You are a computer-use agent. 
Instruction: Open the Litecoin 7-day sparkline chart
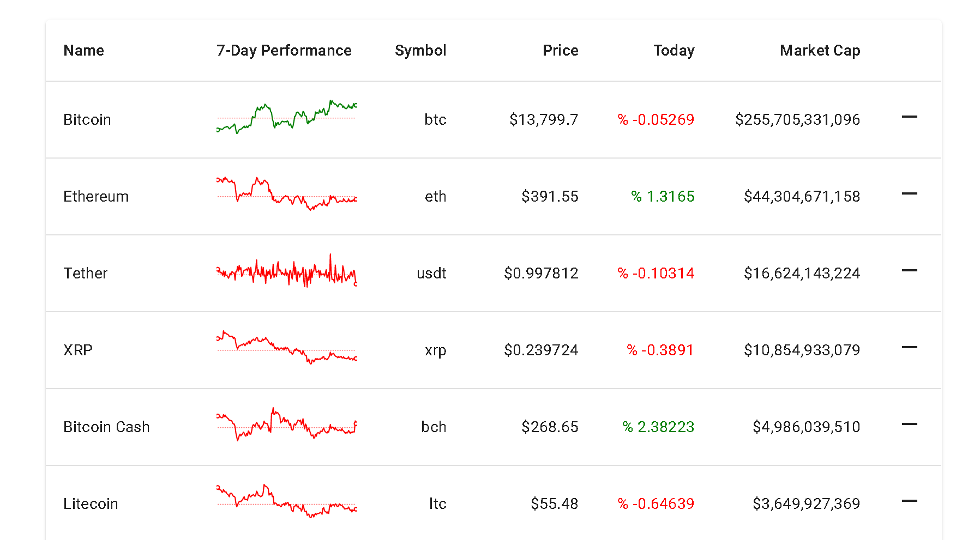287,501
